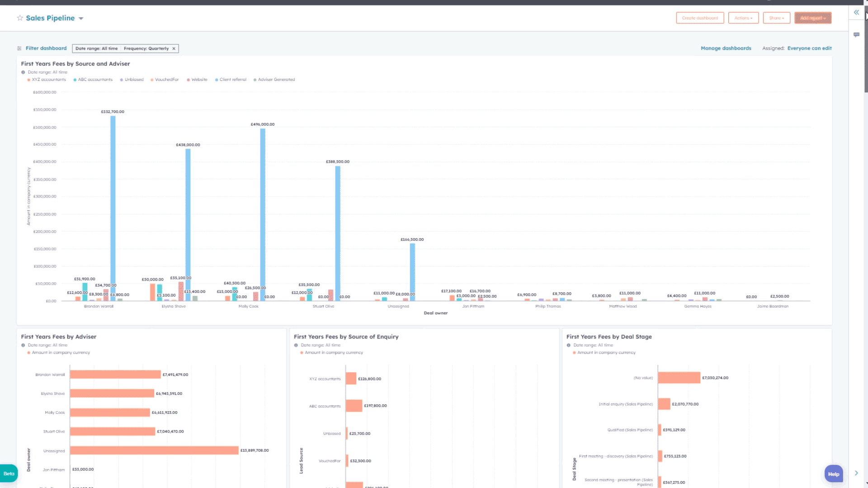Click info icon on Deal Stage report

[569, 345]
